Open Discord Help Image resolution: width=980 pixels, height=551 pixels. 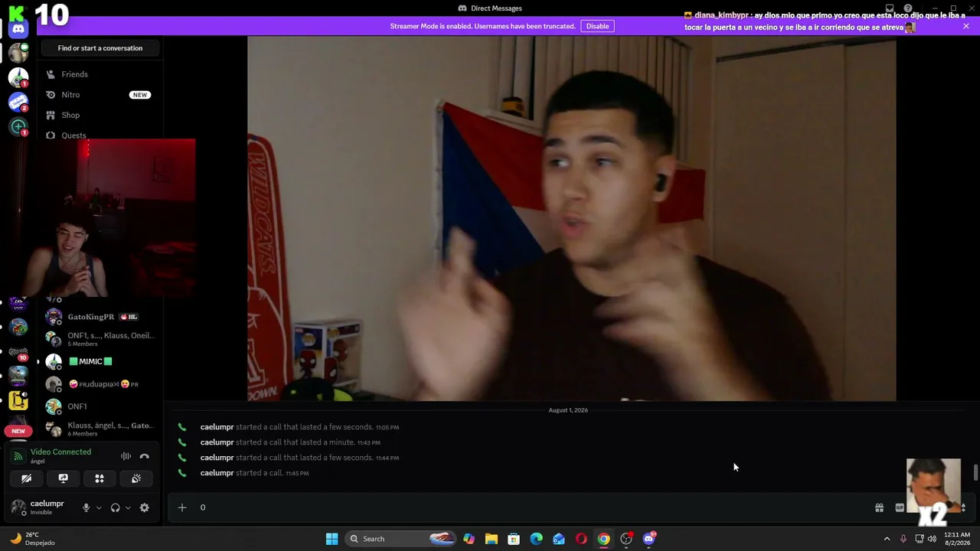pos(908,8)
